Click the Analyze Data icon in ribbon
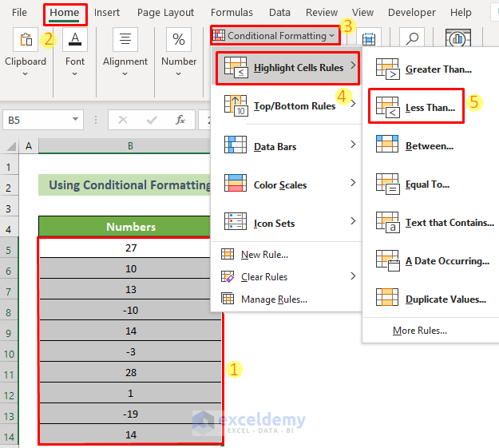The height and width of the screenshot is (448, 499). (x=458, y=39)
